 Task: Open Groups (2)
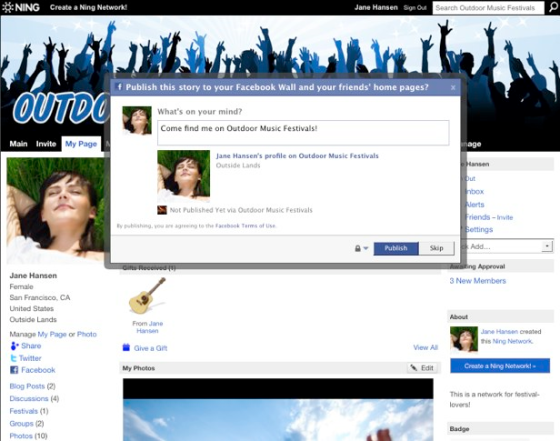(x=27, y=424)
